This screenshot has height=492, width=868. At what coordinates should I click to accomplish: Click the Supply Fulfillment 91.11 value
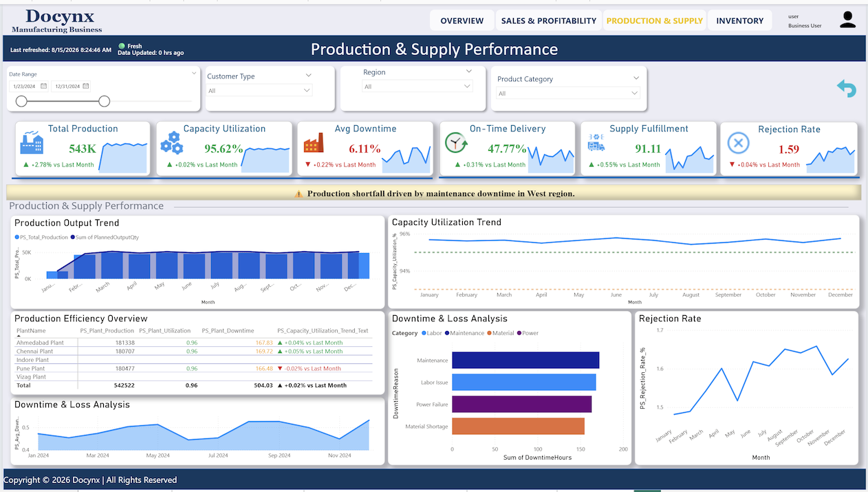(x=648, y=149)
